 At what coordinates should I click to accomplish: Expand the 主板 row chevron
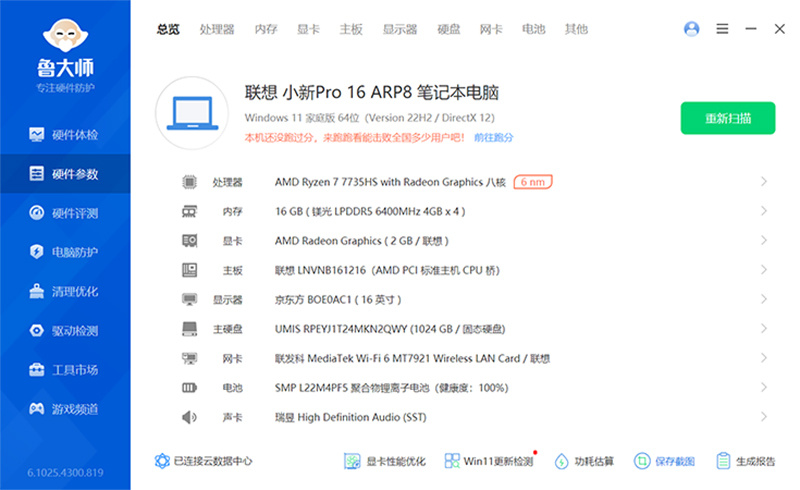(764, 270)
